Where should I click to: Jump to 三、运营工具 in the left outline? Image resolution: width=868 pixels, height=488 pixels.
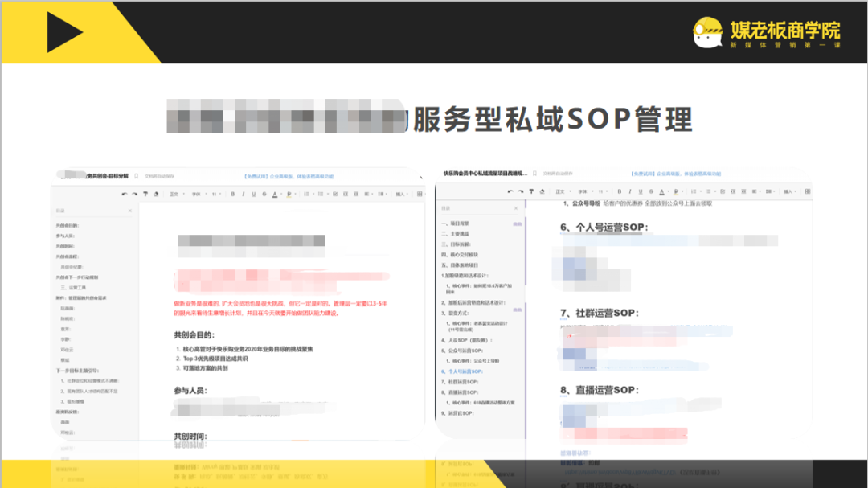[x=73, y=288]
